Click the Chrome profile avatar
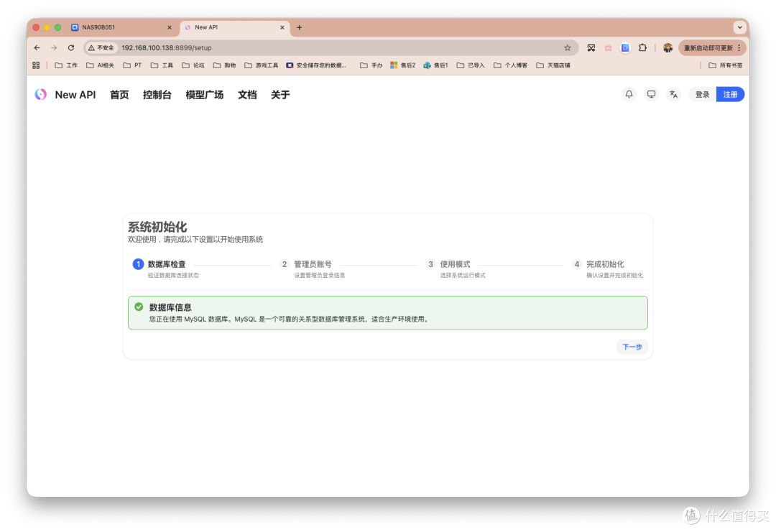Screen dimensions: 776x532 668,48
